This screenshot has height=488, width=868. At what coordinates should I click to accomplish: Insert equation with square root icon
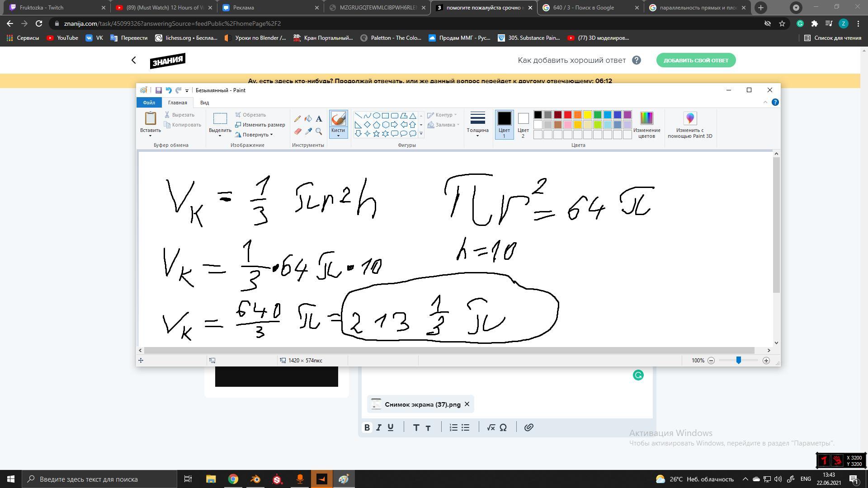coord(491,427)
